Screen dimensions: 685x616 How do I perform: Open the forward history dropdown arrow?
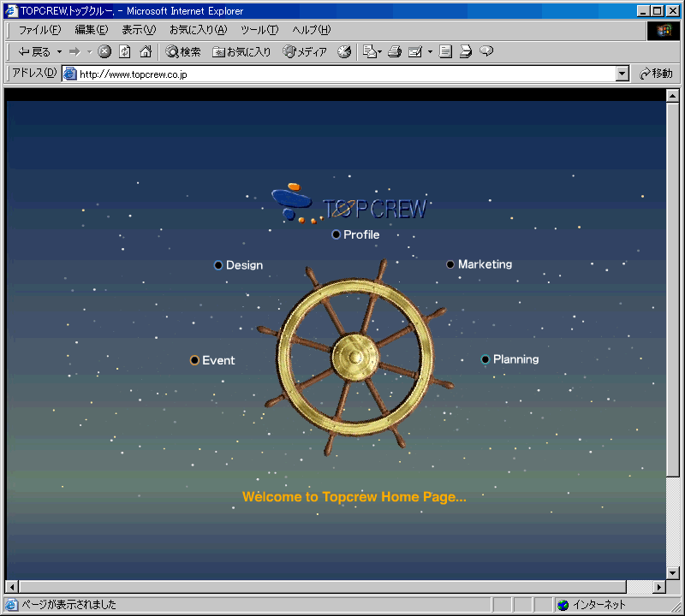tap(90, 52)
